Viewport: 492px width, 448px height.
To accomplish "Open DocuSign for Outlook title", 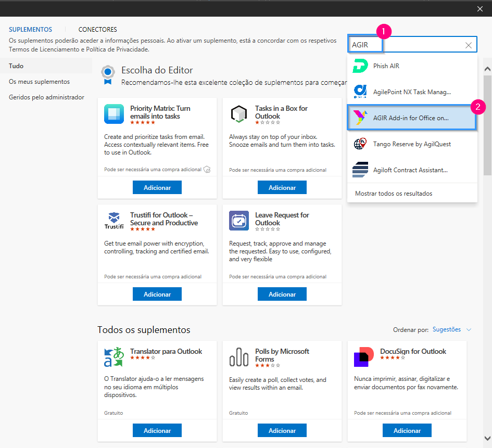I will click(x=413, y=351).
